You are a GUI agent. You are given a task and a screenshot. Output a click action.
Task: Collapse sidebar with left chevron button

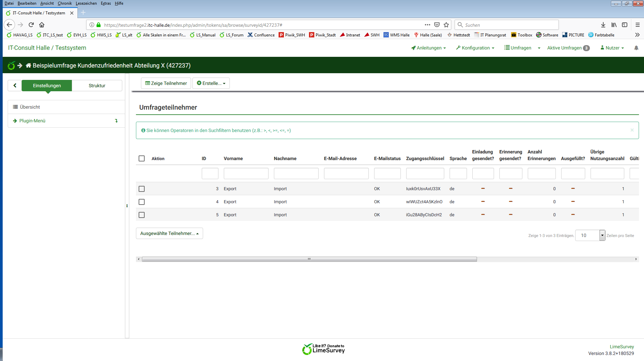click(15, 86)
